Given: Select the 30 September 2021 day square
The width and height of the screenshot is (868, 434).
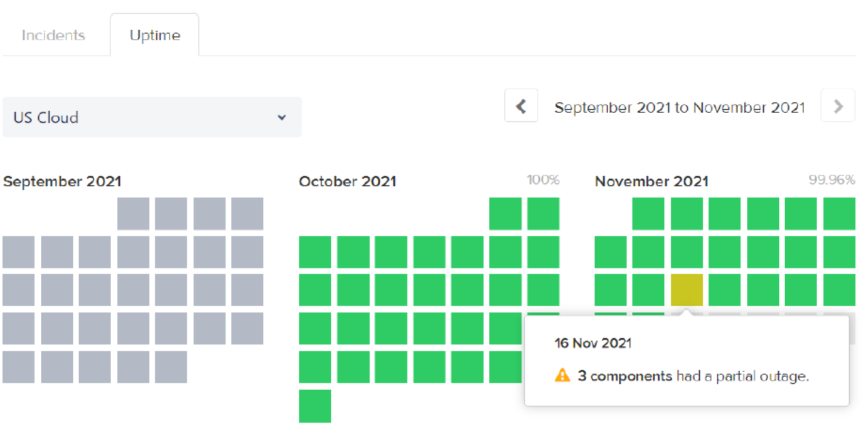Looking at the screenshot, I should coord(171,367).
